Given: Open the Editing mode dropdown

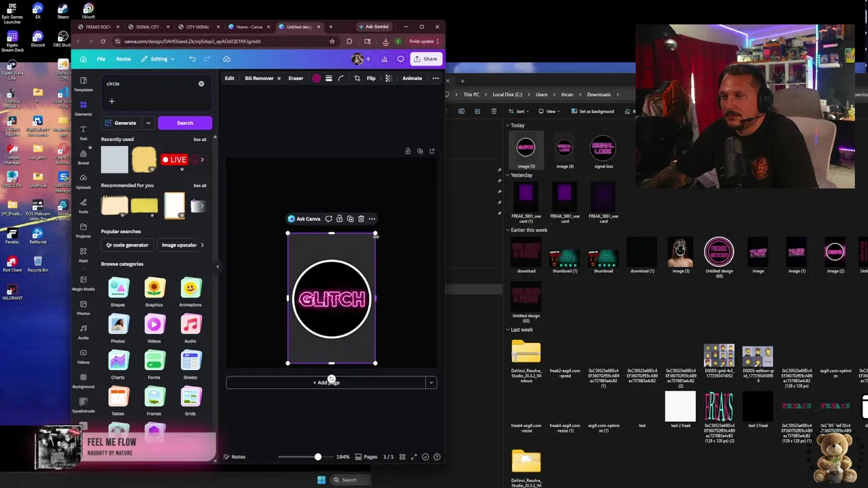Looking at the screenshot, I should [158, 59].
